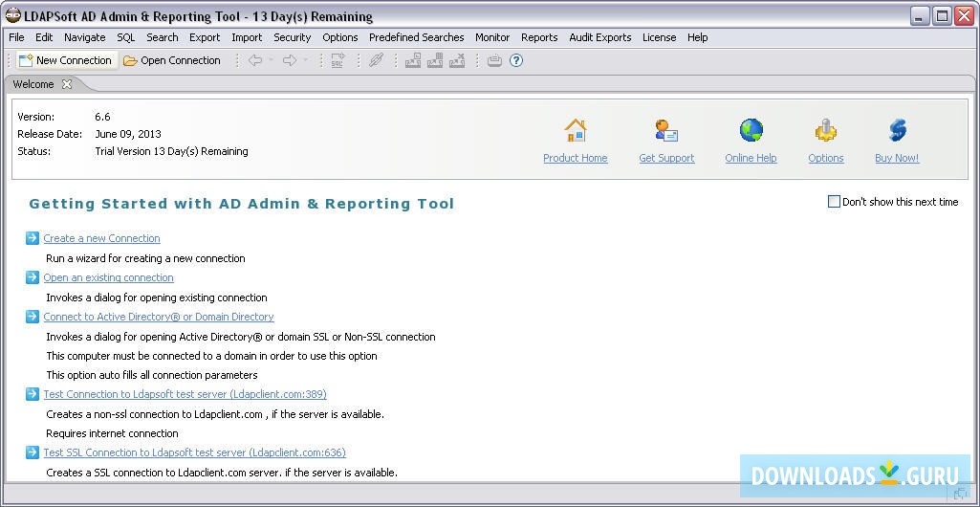
Task: Open the forward arrow history dropdown
Action: pos(306,60)
